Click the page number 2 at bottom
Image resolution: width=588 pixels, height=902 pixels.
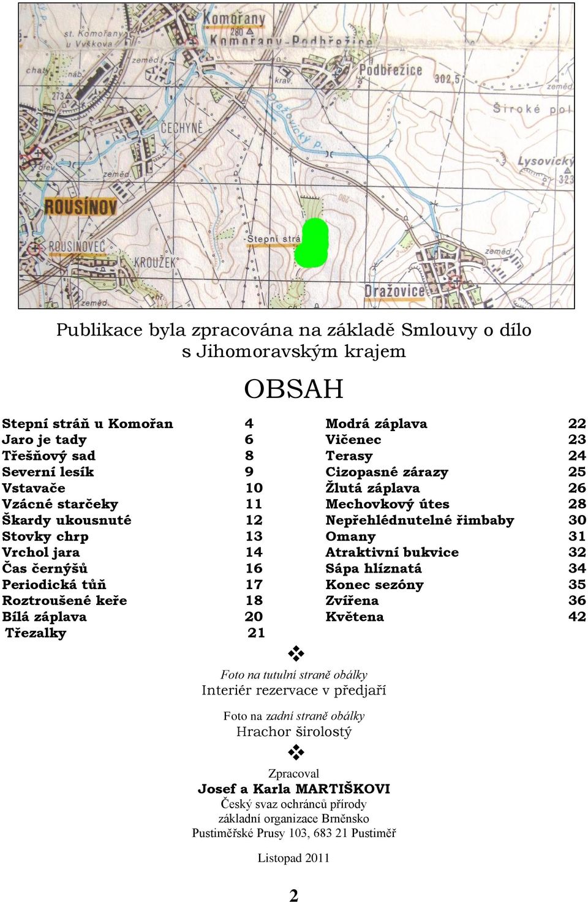tap(294, 895)
